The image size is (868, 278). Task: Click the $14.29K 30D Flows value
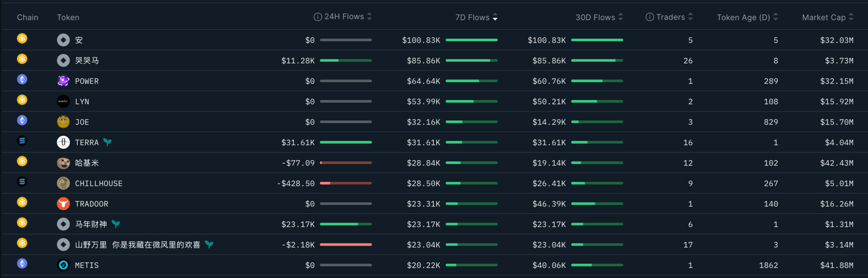pyautogui.click(x=549, y=122)
